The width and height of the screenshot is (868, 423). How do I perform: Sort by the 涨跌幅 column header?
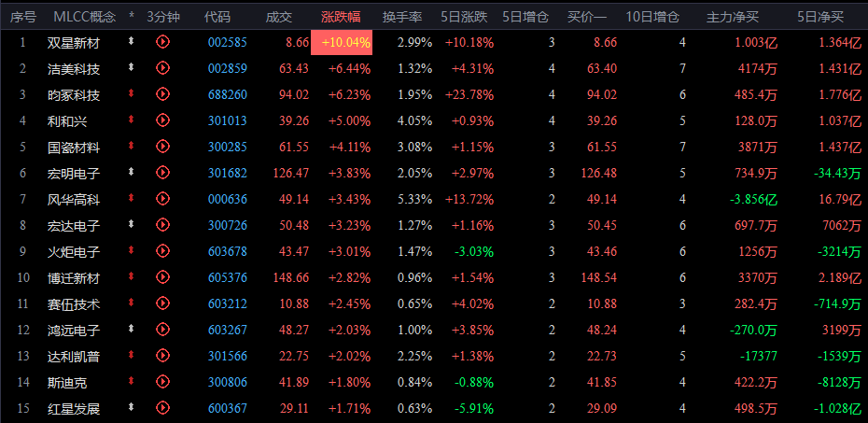tap(341, 17)
